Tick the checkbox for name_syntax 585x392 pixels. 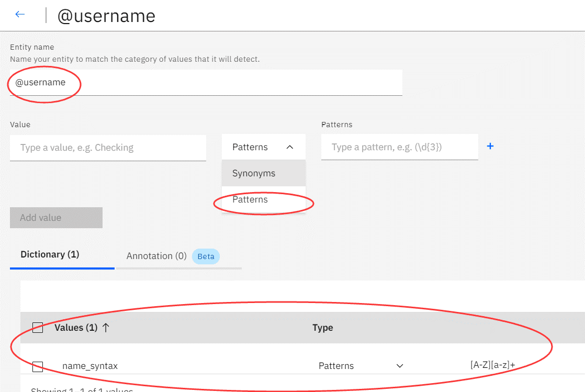pos(38,366)
